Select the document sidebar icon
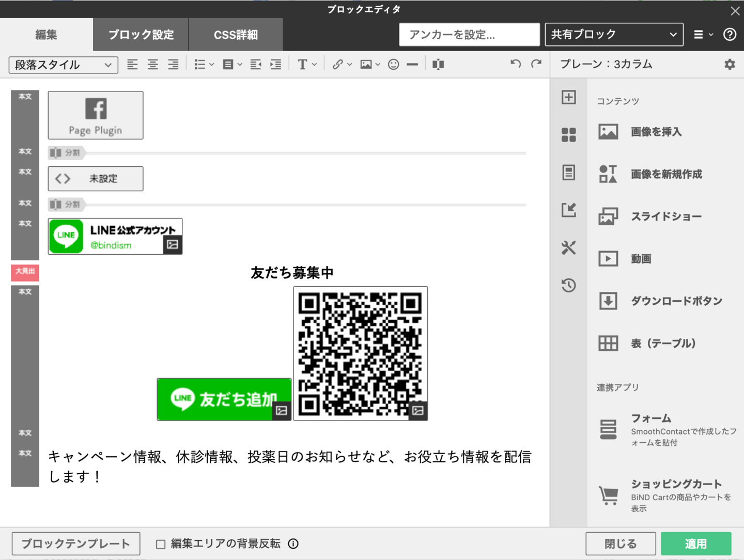The image size is (744, 560). point(569,173)
